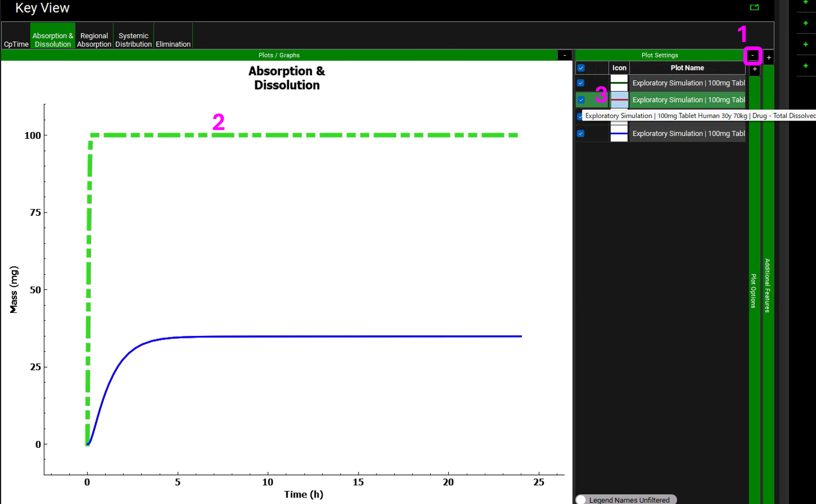This screenshot has width=816, height=504.
Task: Open the Regional Absorption tab
Action: pos(94,40)
